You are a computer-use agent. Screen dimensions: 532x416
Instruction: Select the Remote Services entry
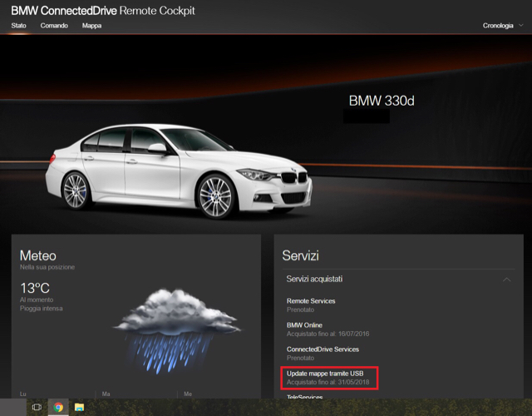tap(311, 301)
